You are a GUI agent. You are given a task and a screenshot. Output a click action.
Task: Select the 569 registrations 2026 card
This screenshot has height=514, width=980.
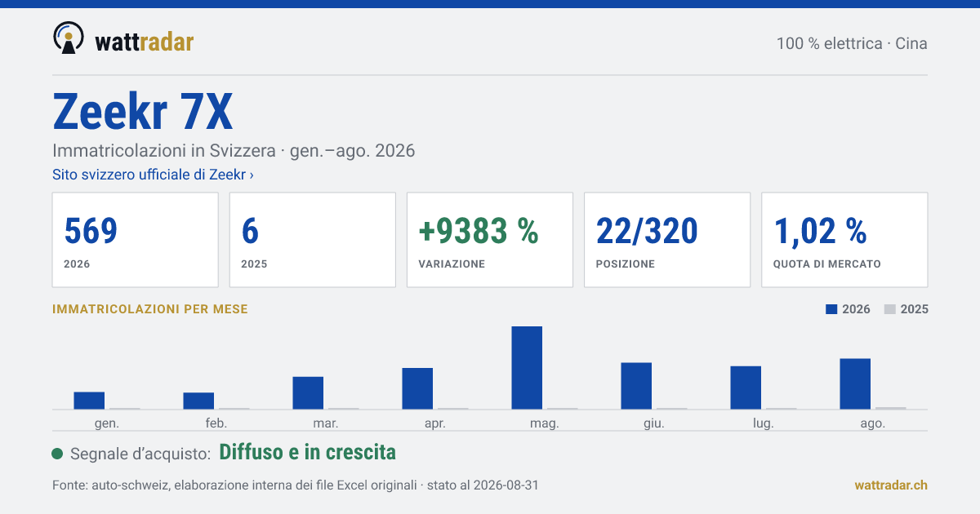point(136,240)
